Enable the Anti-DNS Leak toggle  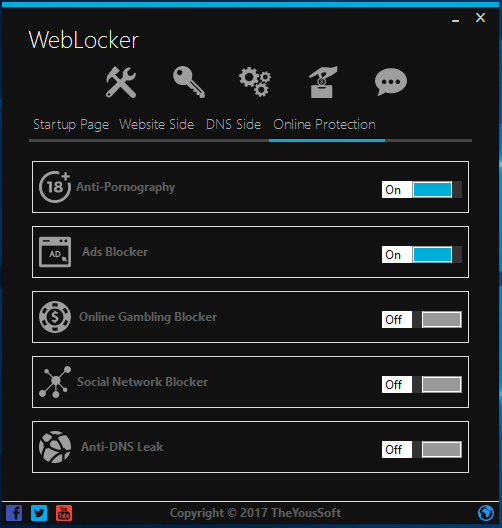(x=422, y=450)
